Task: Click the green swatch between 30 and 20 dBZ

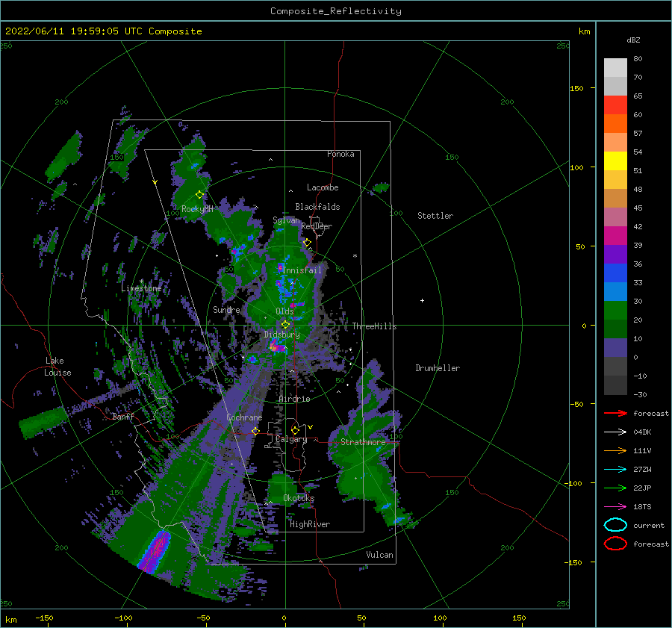Action: [x=615, y=311]
